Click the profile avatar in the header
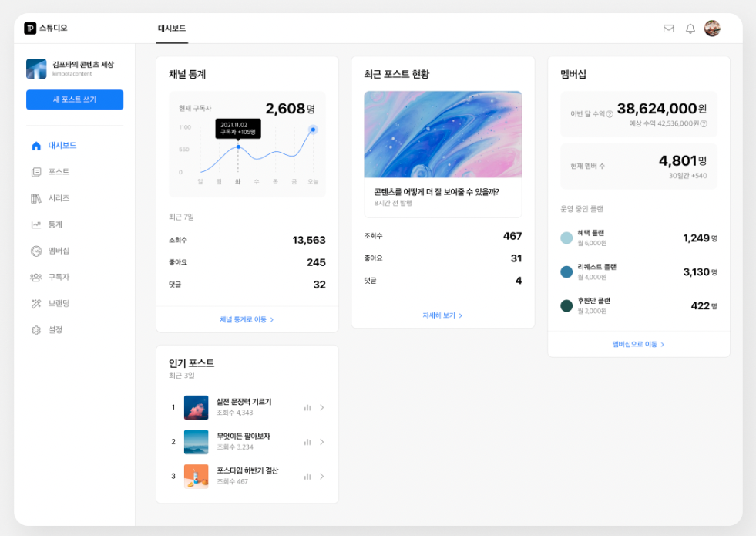The height and width of the screenshot is (536, 756). [x=713, y=28]
